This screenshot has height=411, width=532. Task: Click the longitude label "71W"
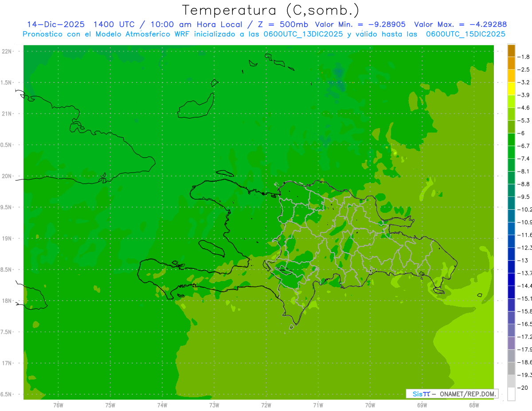(318, 405)
